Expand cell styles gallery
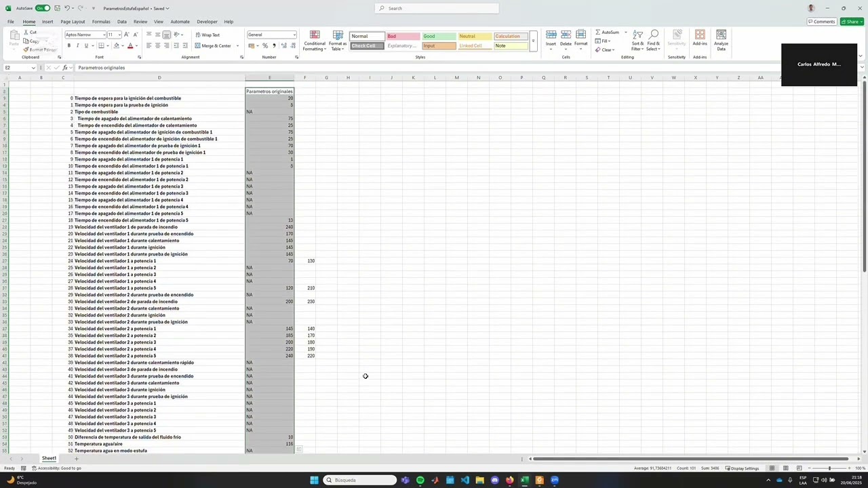 coord(534,41)
